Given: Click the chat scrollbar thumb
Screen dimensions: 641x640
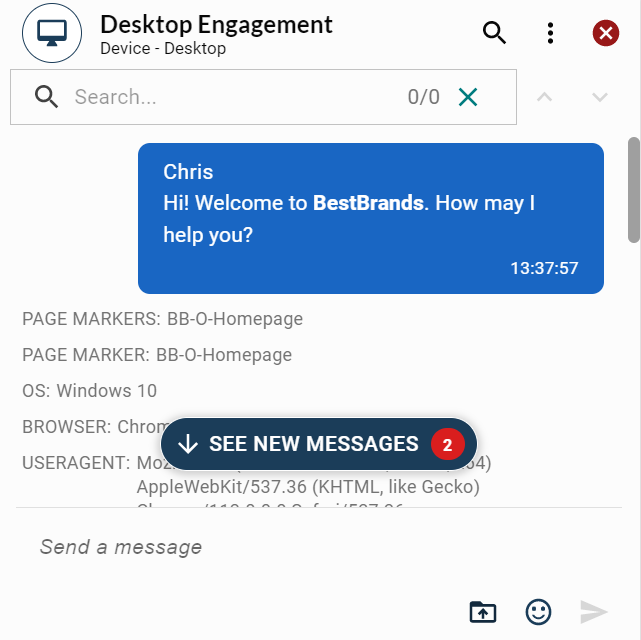Looking at the screenshot, I should click(x=633, y=190).
